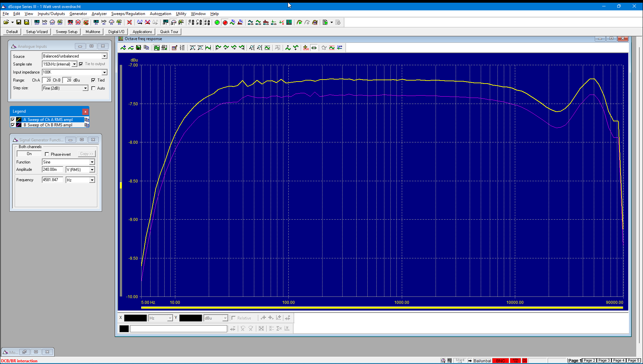This screenshot has height=364, width=643.
Task: Click the red stop circle icon
Action: pos(225,22)
